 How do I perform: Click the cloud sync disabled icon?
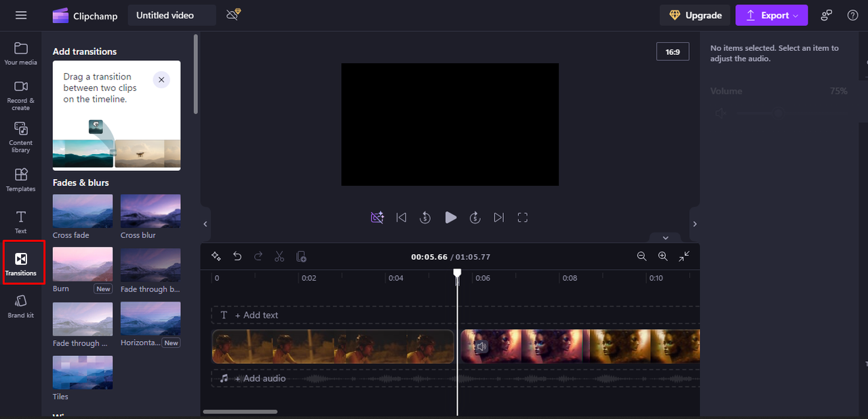pyautogui.click(x=233, y=15)
